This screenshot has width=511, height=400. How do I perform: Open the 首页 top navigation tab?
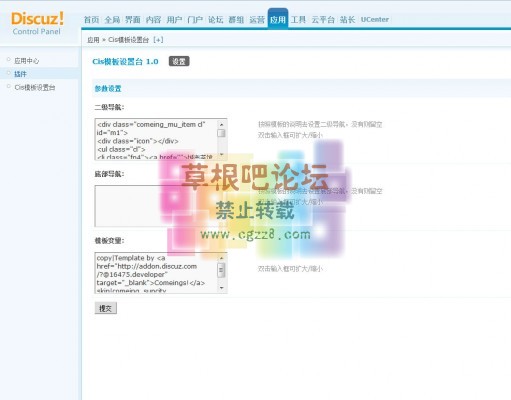91,20
